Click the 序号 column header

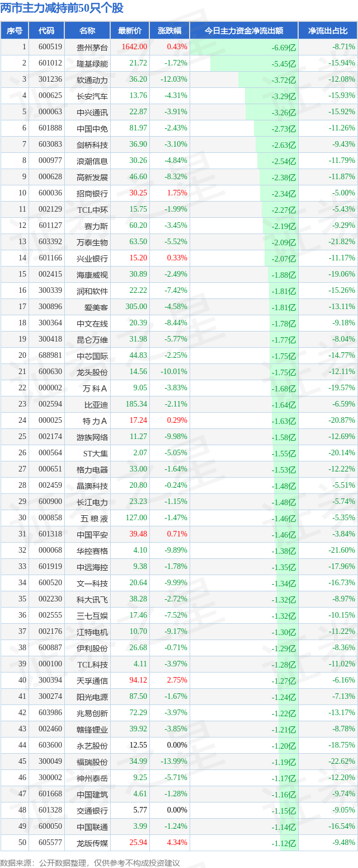tap(15, 31)
